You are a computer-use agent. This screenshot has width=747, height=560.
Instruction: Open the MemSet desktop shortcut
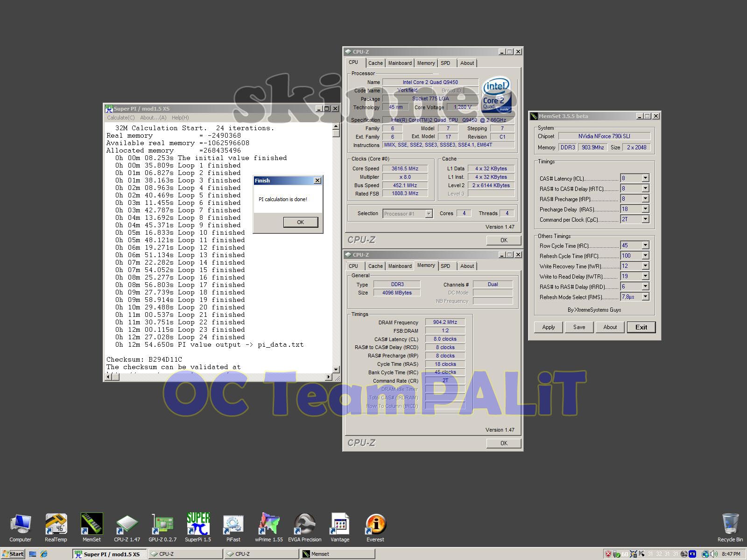[x=92, y=528]
